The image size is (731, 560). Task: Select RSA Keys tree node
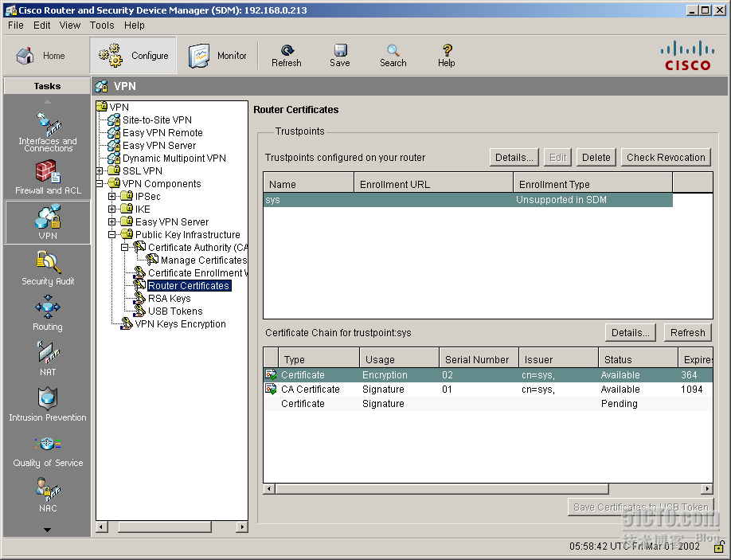[170, 299]
